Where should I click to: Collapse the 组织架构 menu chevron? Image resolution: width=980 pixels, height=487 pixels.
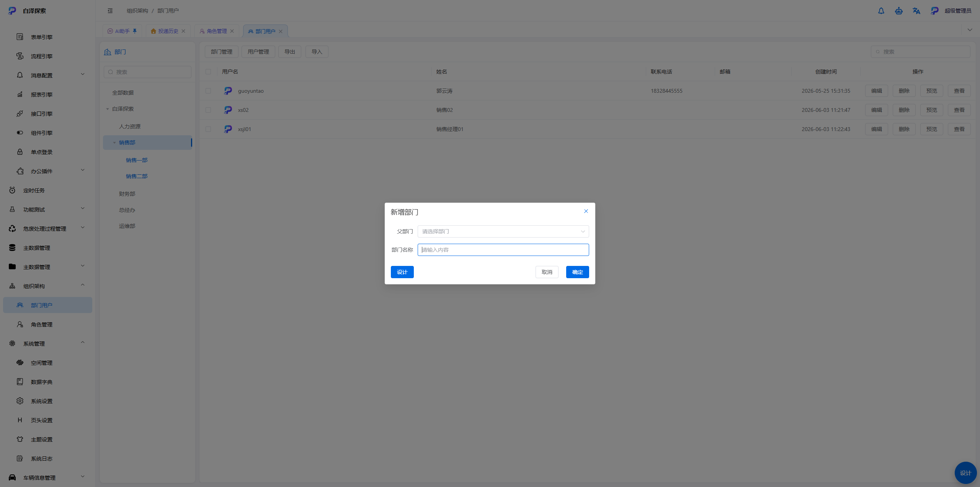point(83,285)
